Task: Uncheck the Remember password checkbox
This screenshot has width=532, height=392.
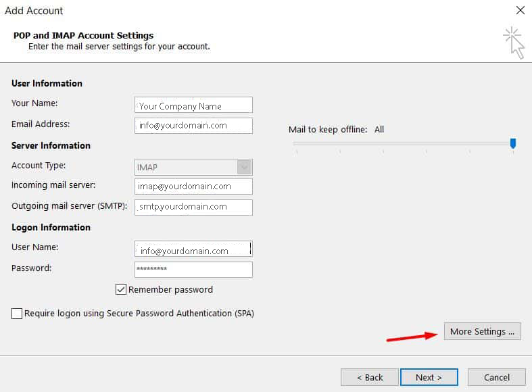Action: pyautogui.click(x=121, y=289)
